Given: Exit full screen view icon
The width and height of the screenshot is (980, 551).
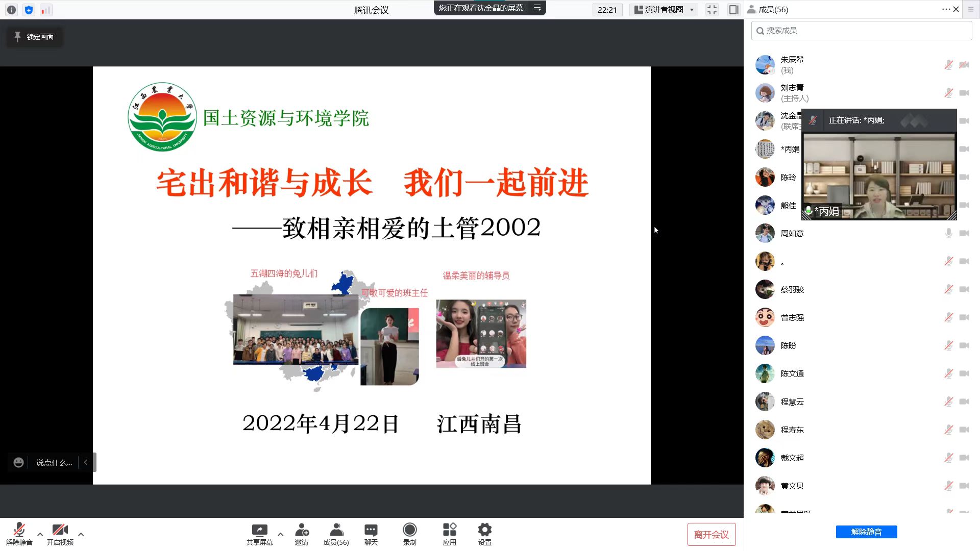Looking at the screenshot, I should click(712, 10).
